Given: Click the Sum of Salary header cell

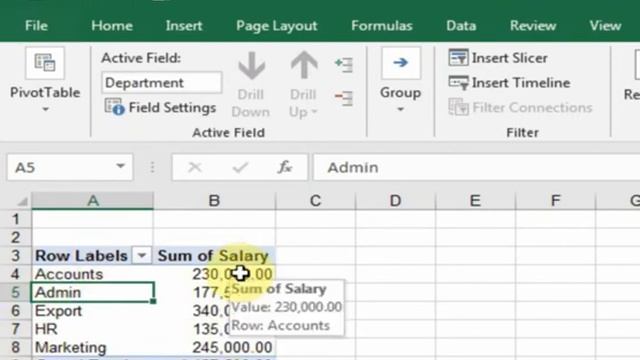Looking at the screenshot, I should (214, 256).
